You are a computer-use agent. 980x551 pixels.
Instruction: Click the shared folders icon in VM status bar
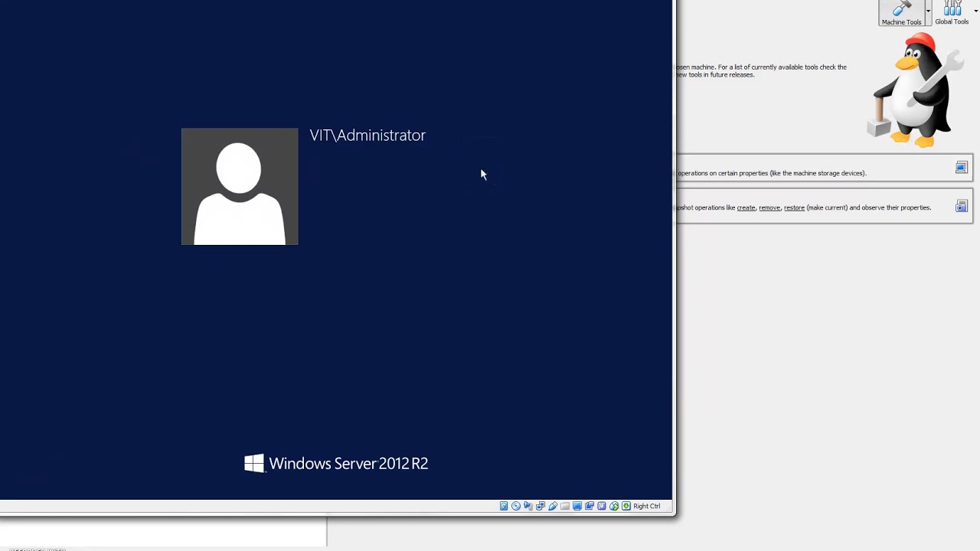[x=565, y=506]
